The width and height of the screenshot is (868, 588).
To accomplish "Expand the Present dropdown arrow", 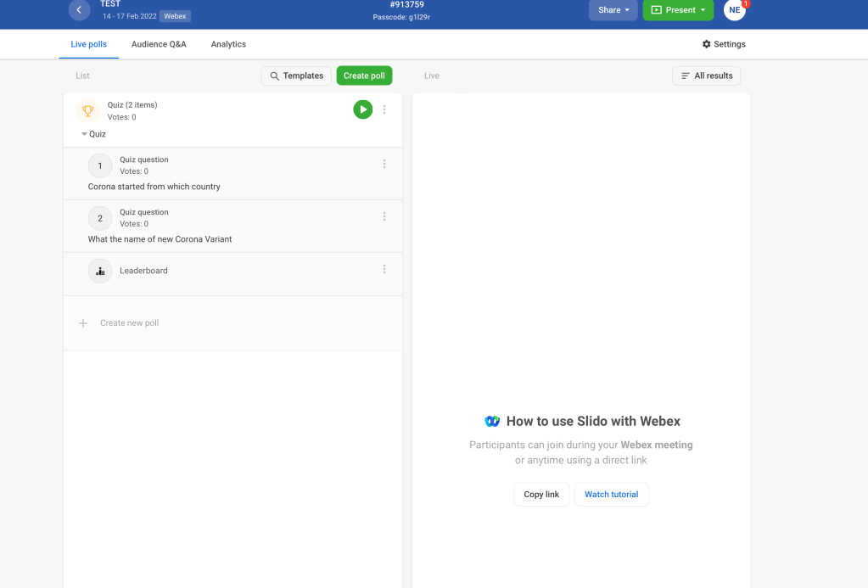I will (703, 10).
